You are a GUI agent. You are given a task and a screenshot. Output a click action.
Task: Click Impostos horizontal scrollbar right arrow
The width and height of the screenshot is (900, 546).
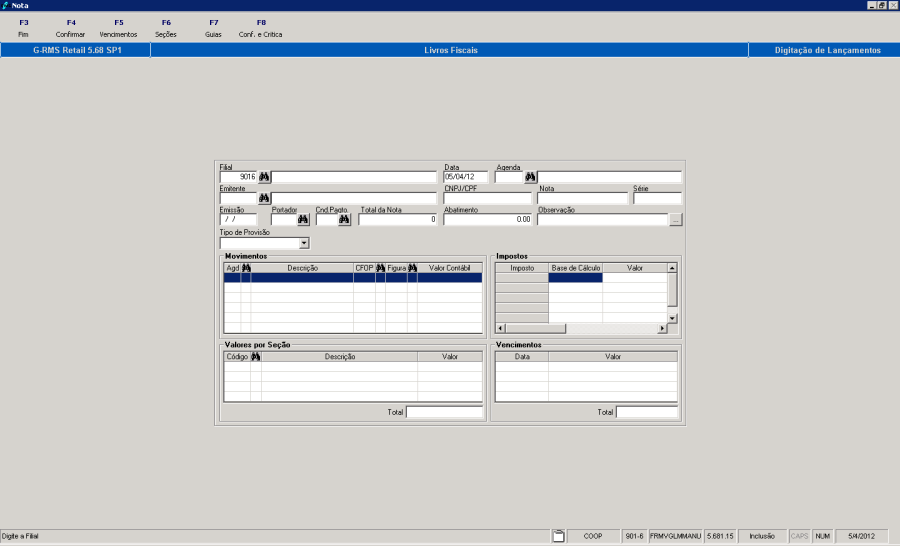point(662,328)
